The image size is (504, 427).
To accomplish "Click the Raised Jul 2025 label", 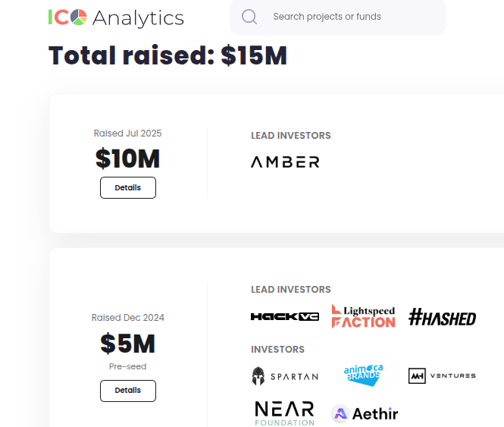I will pos(128,133).
